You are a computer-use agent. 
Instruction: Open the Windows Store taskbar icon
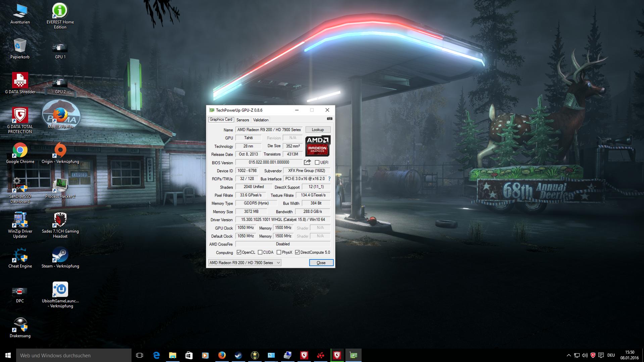coord(189,355)
